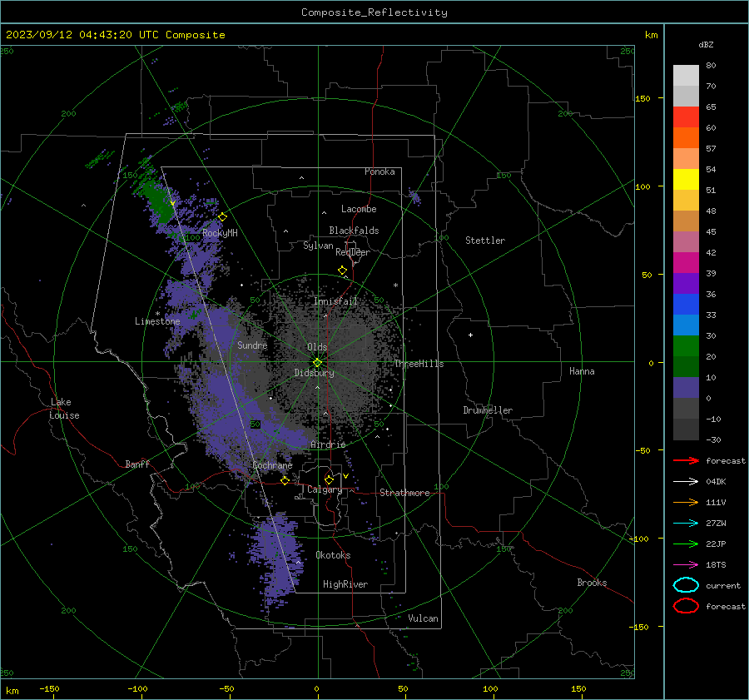
Task: Click the cyan 'current' ellipse icon
Action: click(686, 585)
